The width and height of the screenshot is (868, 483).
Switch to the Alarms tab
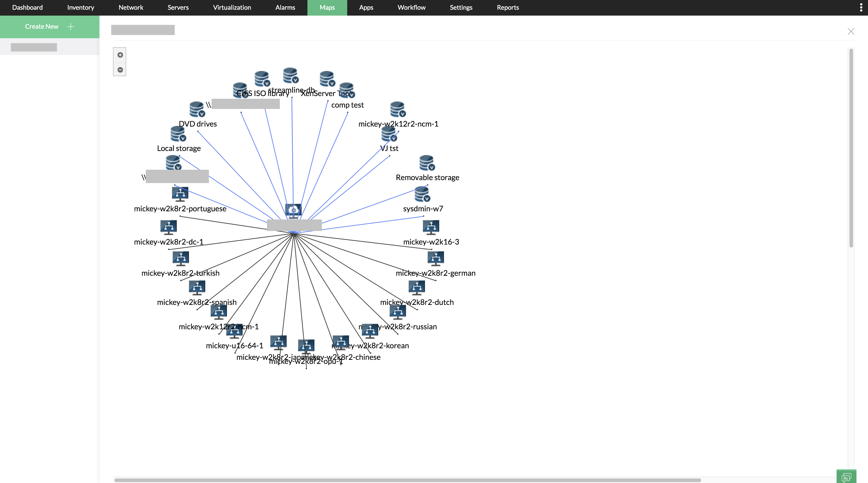point(285,8)
